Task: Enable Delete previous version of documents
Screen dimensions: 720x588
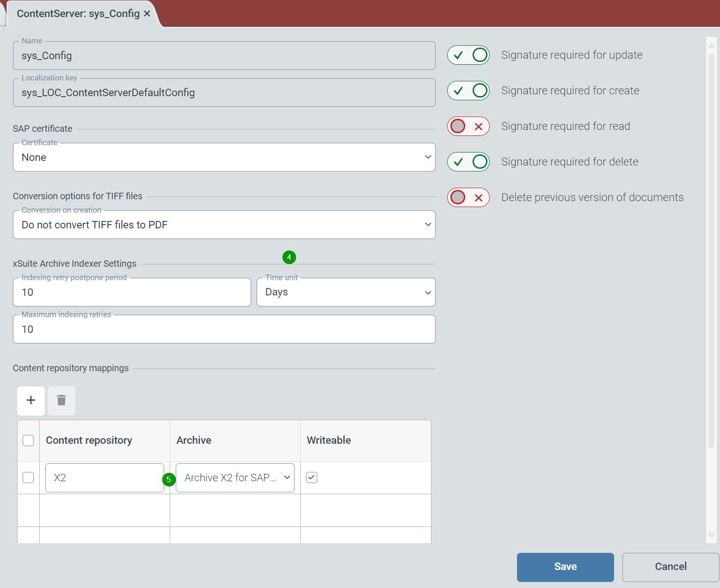Action: 468,197
